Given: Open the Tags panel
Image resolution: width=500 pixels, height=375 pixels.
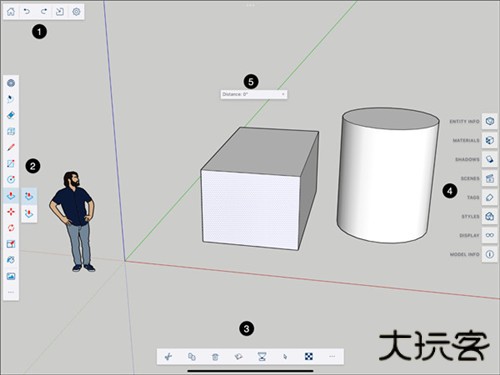Looking at the screenshot, I should 490,197.
